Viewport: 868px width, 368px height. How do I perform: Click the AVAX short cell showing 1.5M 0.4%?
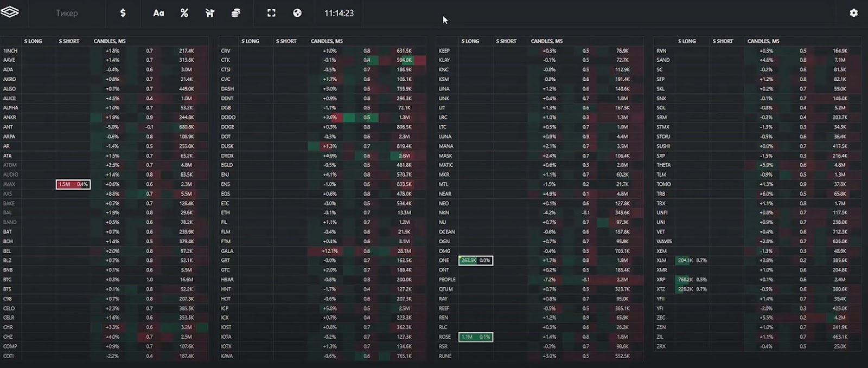click(x=73, y=184)
